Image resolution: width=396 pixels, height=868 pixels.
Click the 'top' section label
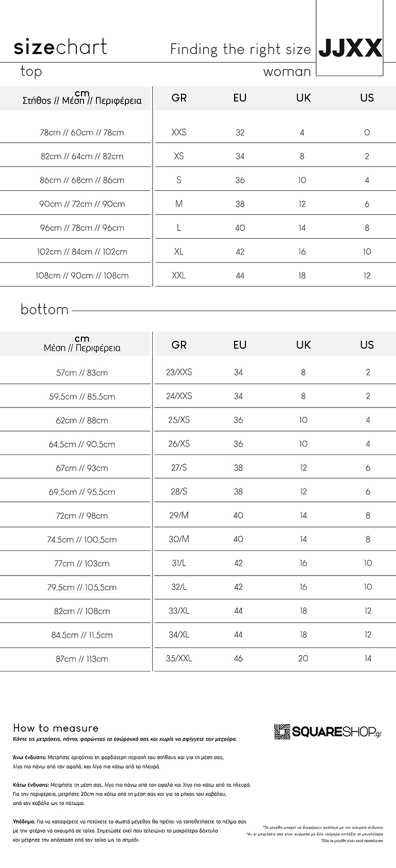coord(31,71)
